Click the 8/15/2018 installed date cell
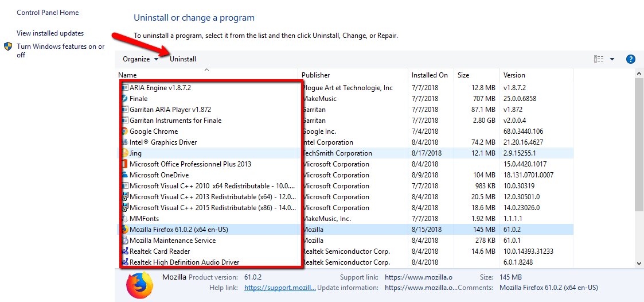The width and height of the screenshot is (644, 302). tap(428, 230)
